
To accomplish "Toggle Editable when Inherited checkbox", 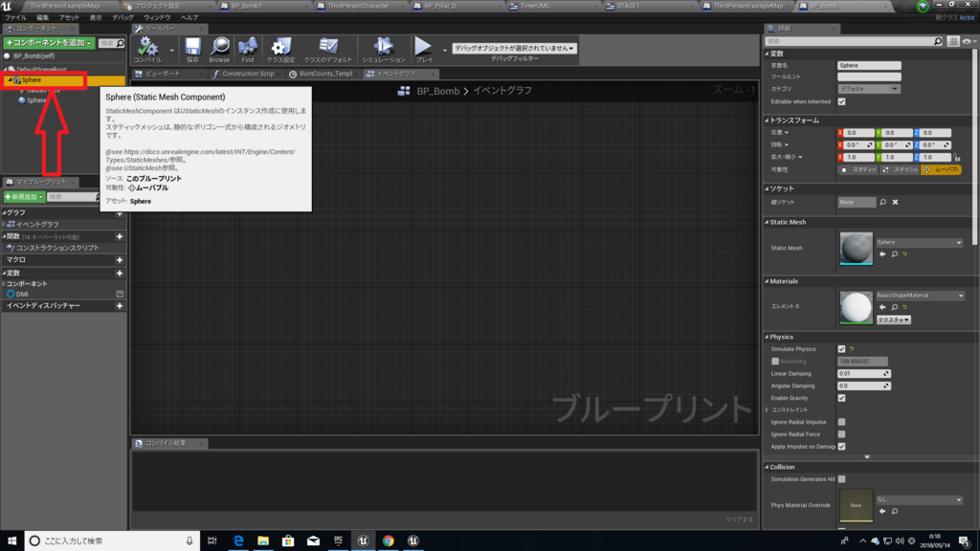I will point(842,101).
